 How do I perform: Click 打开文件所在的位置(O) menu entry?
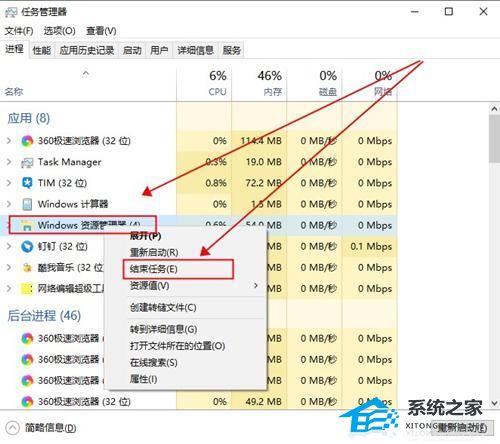pyautogui.click(x=177, y=346)
